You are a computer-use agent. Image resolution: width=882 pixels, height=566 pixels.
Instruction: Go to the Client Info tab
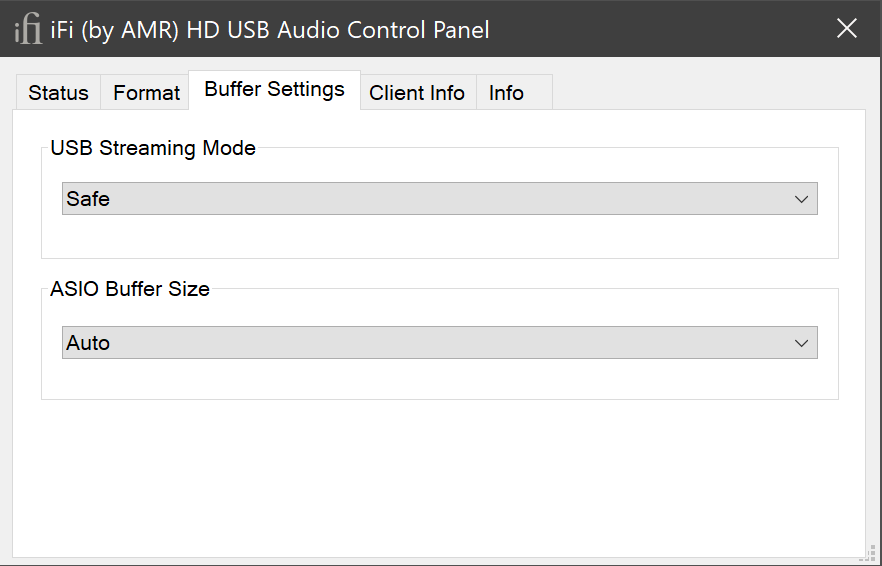click(x=417, y=93)
